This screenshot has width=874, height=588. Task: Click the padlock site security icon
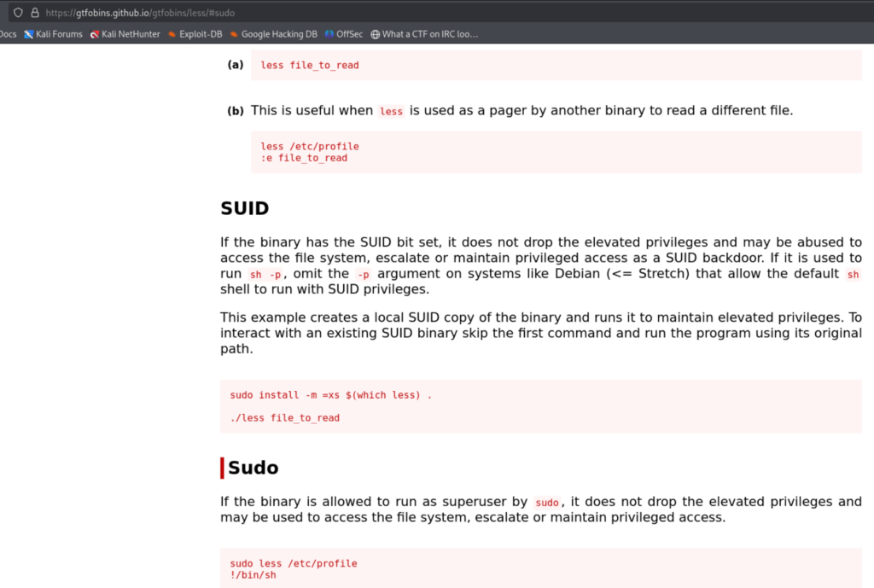pyautogui.click(x=34, y=13)
